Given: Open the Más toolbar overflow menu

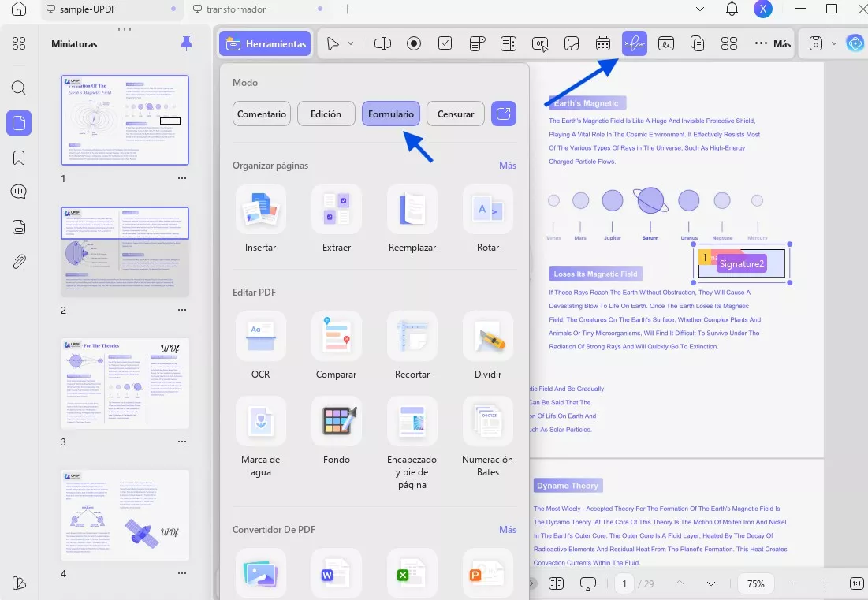Looking at the screenshot, I should pyautogui.click(x=773, y=43).
